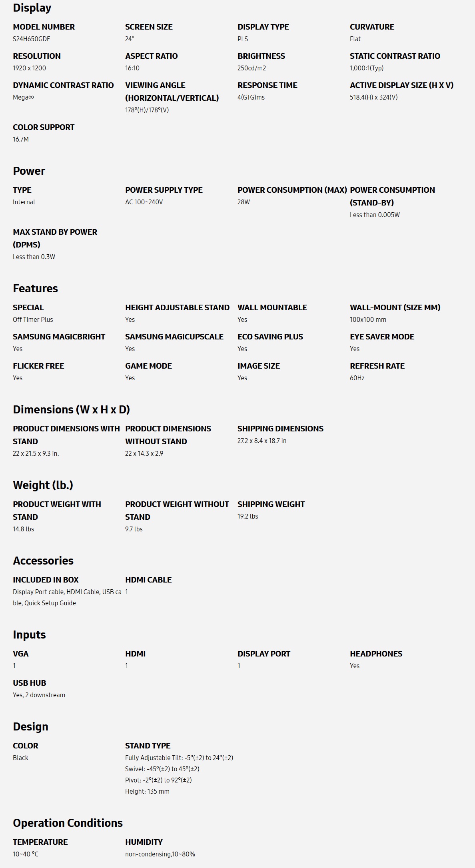This screenshot has height=868, width=475.
Task: Select the Response Time label
Action: [267, 85]
